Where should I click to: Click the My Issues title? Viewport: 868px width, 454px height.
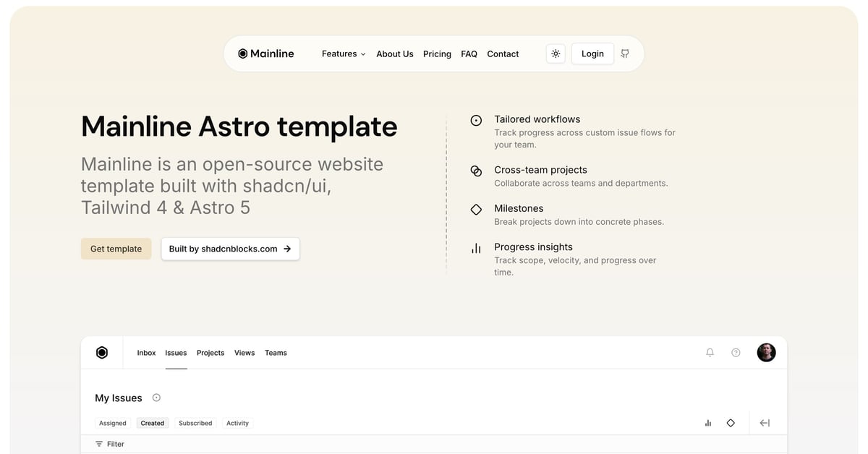pyautogui.click(x=119, y=398)
